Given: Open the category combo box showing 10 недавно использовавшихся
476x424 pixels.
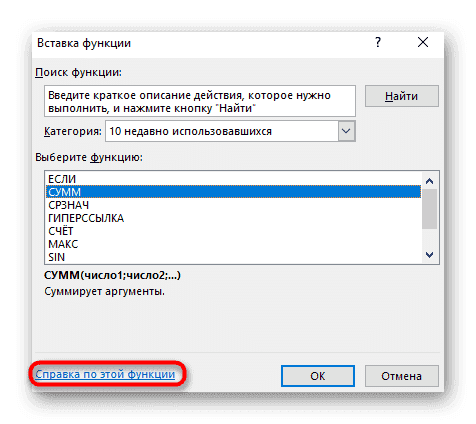Looking at the screenshot, I should click(230, 131).
